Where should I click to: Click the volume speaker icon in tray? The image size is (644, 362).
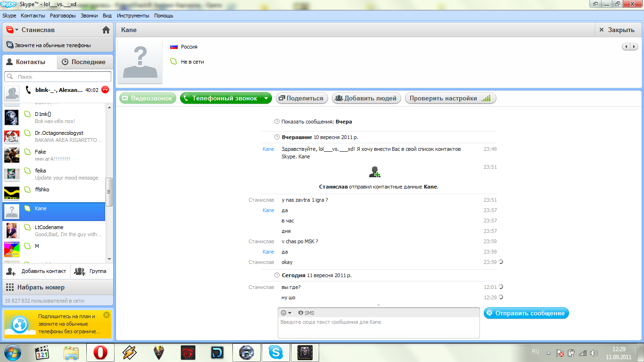pos(594,353)
